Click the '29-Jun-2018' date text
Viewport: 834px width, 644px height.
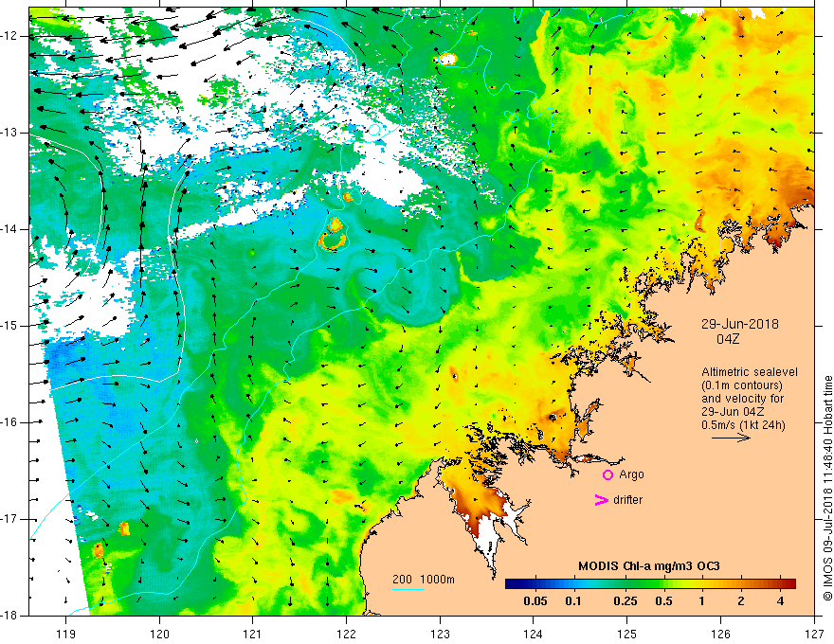click(740, 324)
